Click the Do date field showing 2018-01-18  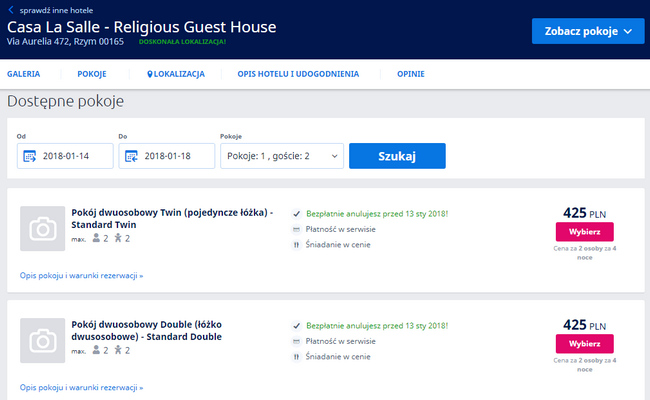coord(167,156)
